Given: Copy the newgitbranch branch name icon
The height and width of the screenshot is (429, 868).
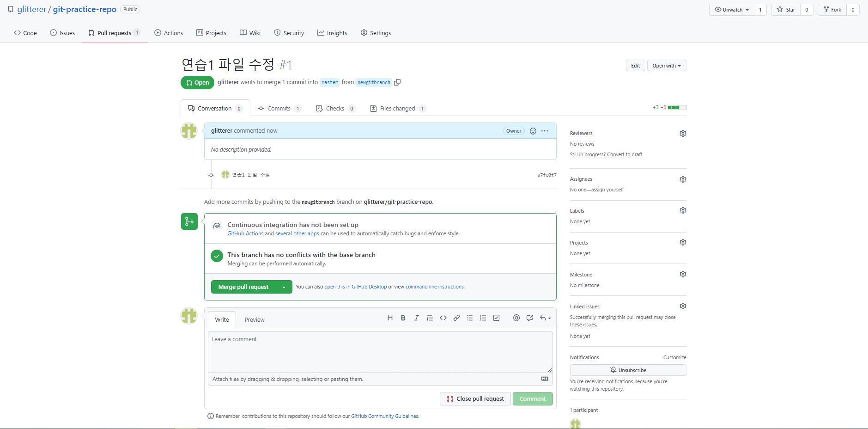Looking at the screenshot, I should click(x=397, y=82).
